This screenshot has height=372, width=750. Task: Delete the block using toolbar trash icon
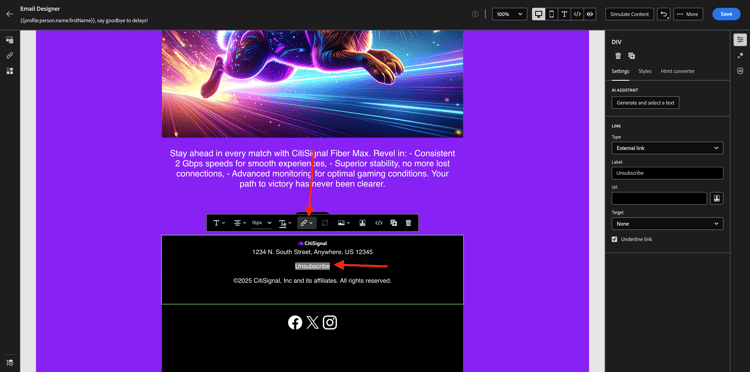(x=408, y=223)
